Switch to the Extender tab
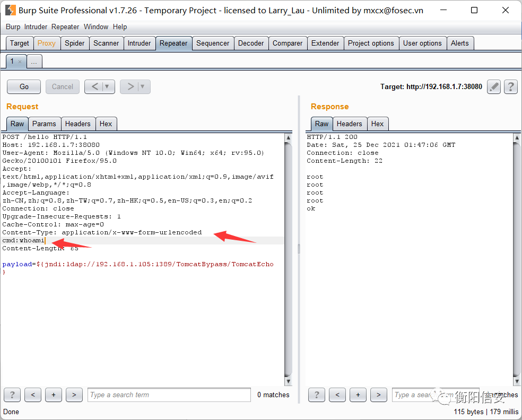This screenshot has width=522, height=420. pos(325,43)
